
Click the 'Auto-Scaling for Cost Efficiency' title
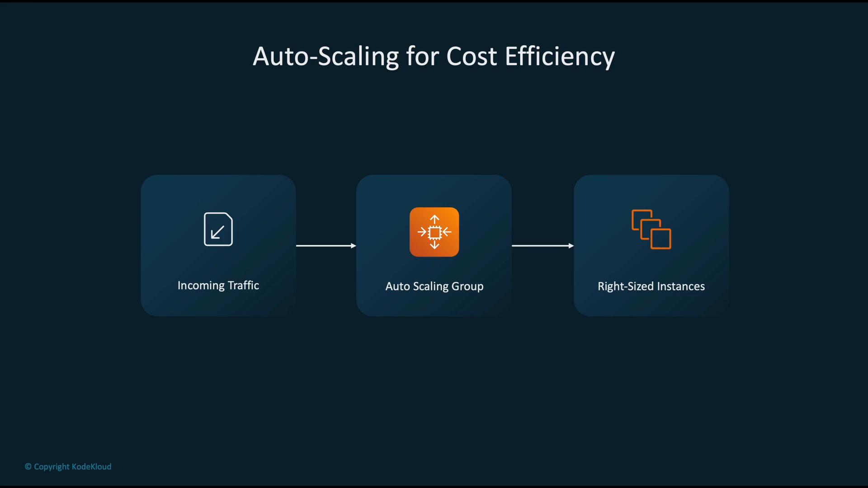click(434, 56)
